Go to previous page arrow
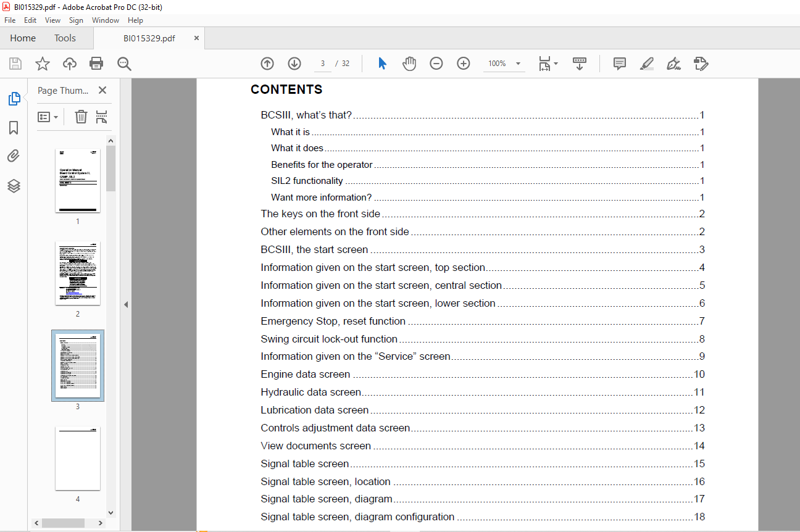 pos(267,64)
